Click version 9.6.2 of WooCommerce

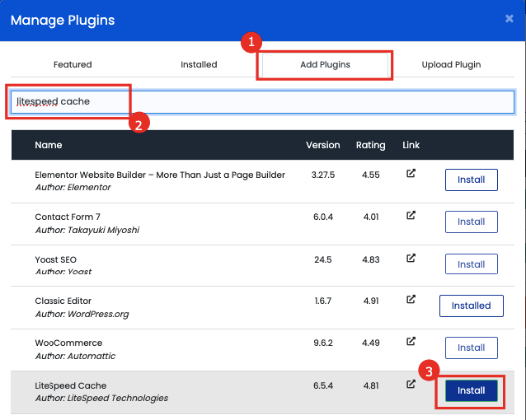323,343
